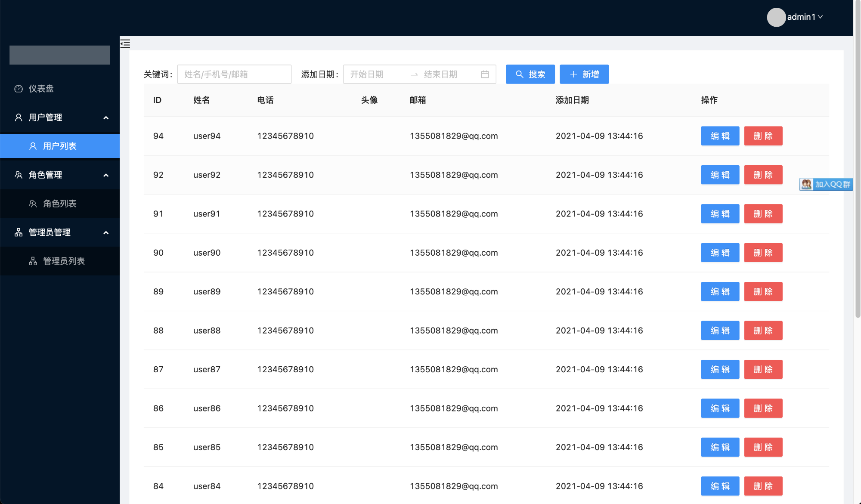Click the 管理员管理 menu group
Image resolution: width=861 pixels, height=504 pixels.
pyautogui.click(x=60, y=232)
